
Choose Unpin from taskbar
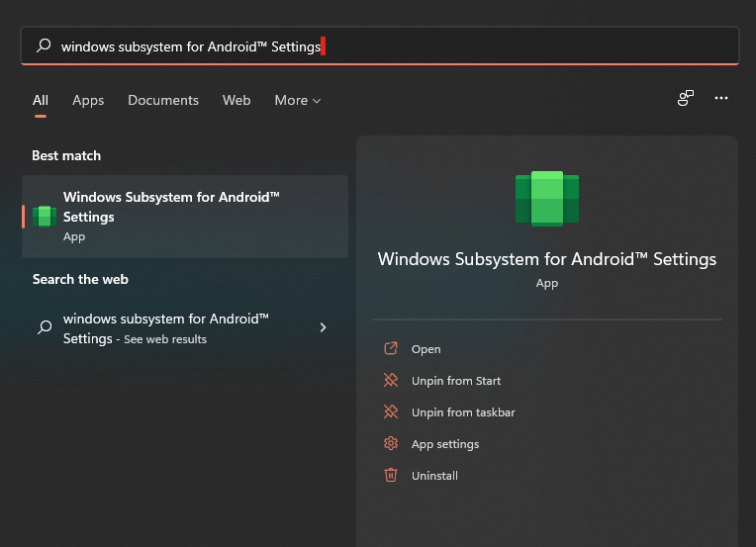coord(463,412)
